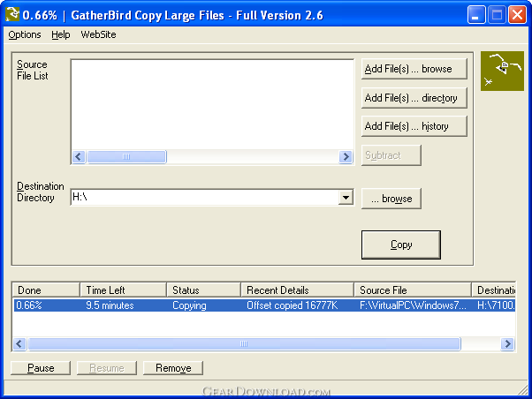Close the GatherBird window

tap(517, 15)
